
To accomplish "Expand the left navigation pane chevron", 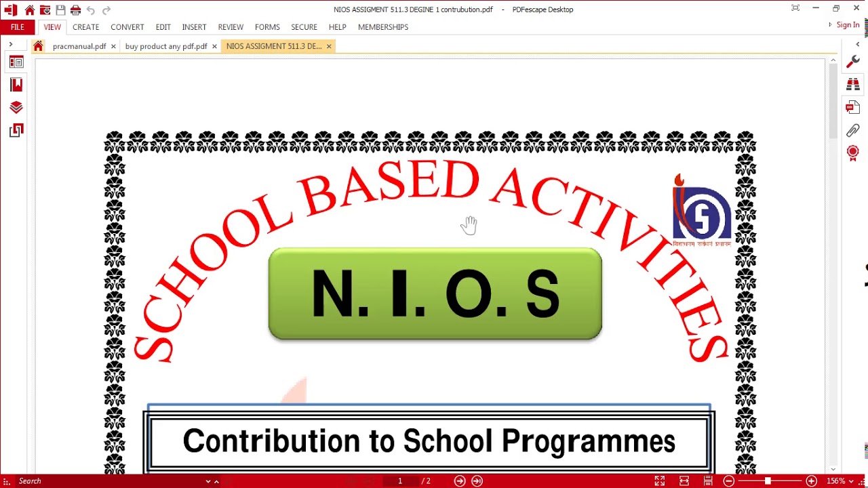I will [x=11, y=45].
